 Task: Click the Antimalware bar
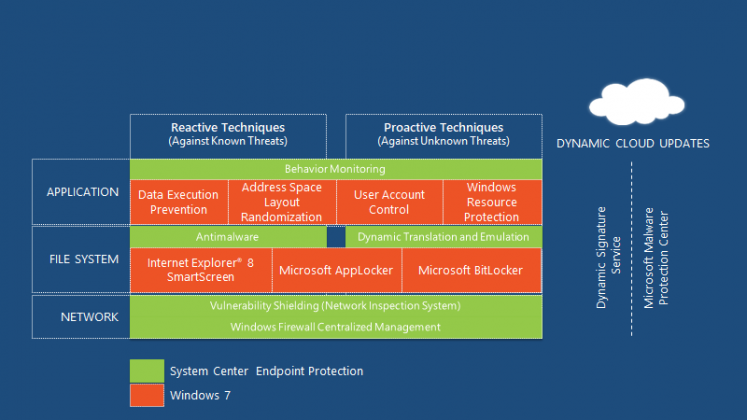tap(228, 237)
